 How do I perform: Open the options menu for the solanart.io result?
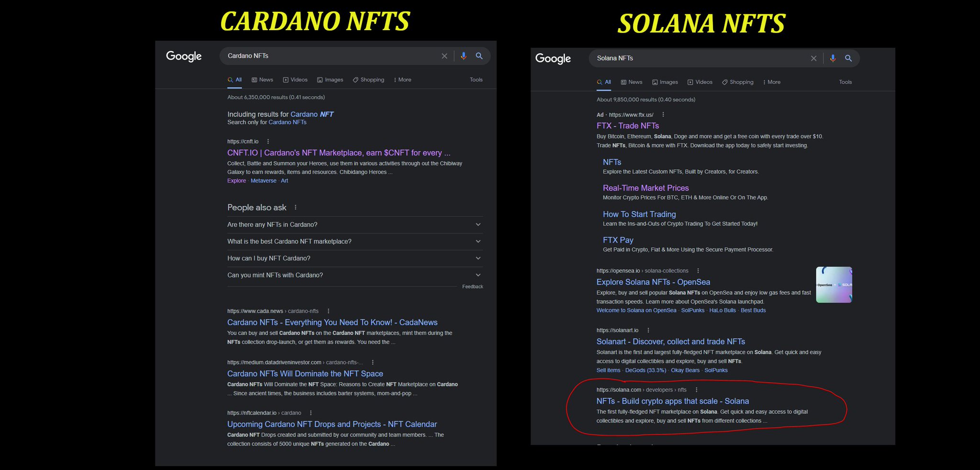pos(648,330)
